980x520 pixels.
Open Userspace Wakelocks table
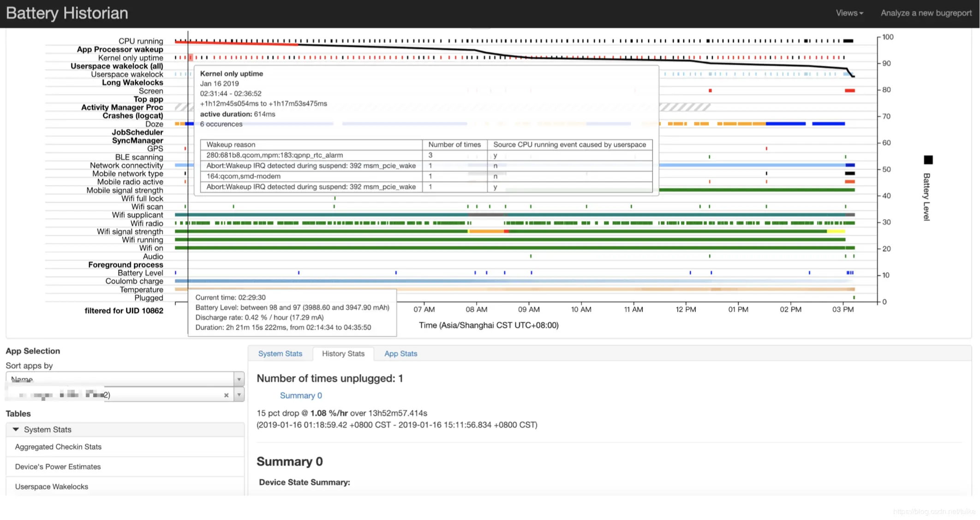click(125, 486)
